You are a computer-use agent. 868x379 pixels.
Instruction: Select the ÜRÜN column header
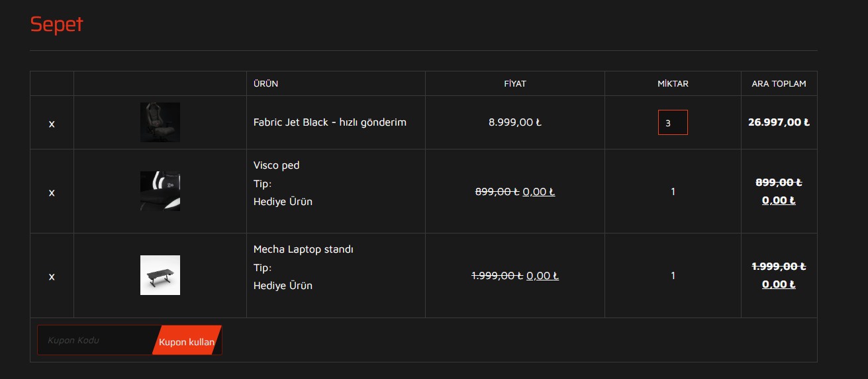[x=265, y=84]
